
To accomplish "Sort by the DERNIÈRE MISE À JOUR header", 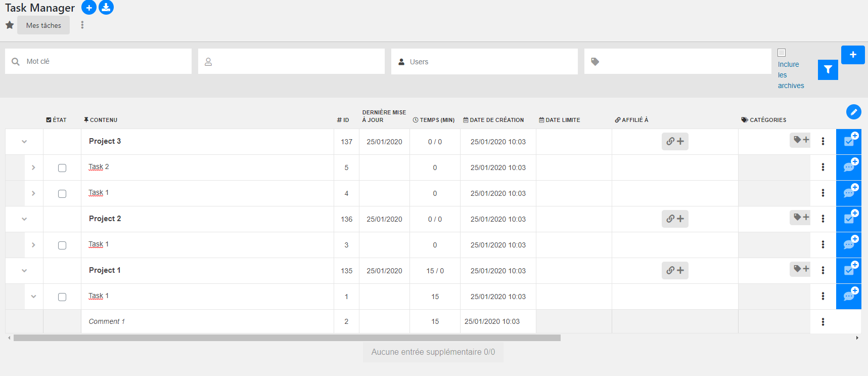I will (384, 116).
